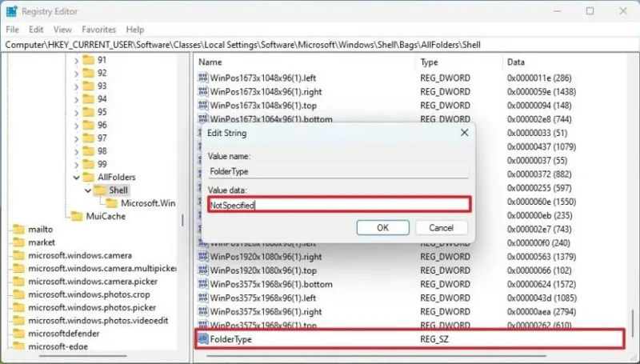The height and width of the screenshot is (364, 640).
Task: Select the microsoft.windows.camera.multipicker key
Action: [102, 269]
